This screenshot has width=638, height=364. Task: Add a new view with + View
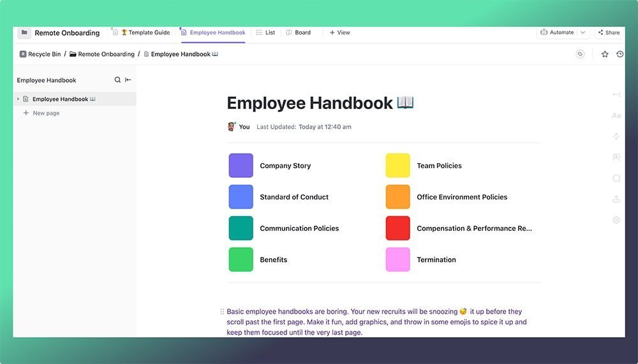click(x=340, y=33)
